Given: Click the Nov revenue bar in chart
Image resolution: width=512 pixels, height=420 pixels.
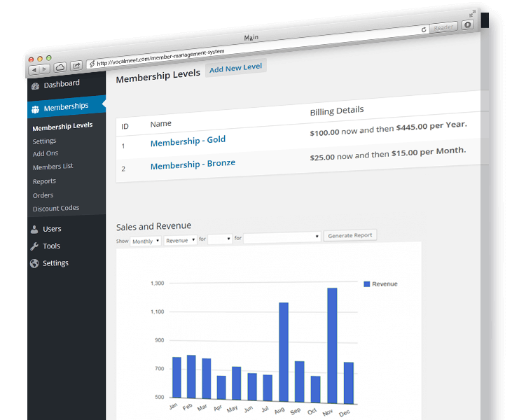Looking at the screenshot, I should pos(332,346).
